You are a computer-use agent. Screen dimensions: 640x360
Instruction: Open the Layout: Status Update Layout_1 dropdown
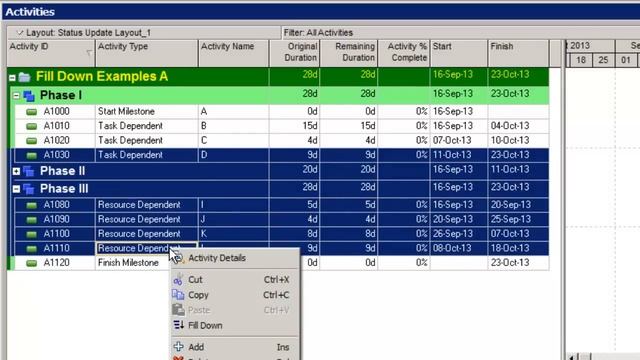20,33
